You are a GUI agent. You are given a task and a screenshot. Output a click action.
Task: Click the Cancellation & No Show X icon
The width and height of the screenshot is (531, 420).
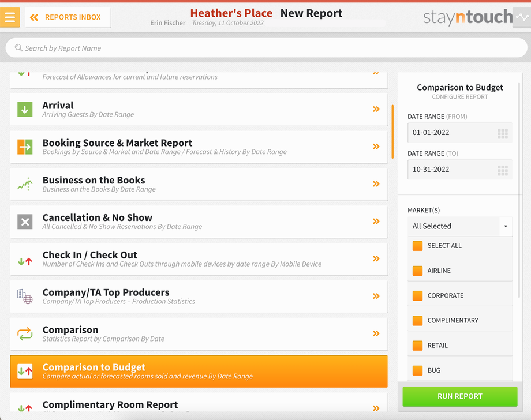pyautogui.click(x=25, y=222)
